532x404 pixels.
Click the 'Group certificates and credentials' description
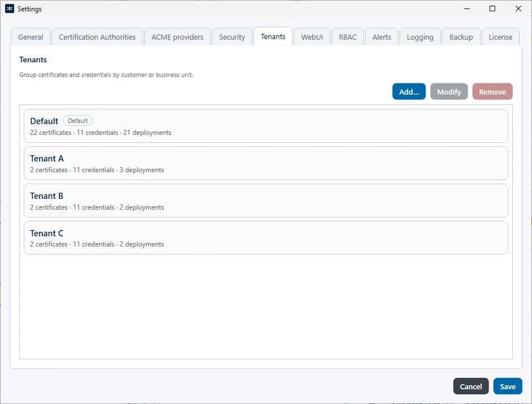click(106, 75)
